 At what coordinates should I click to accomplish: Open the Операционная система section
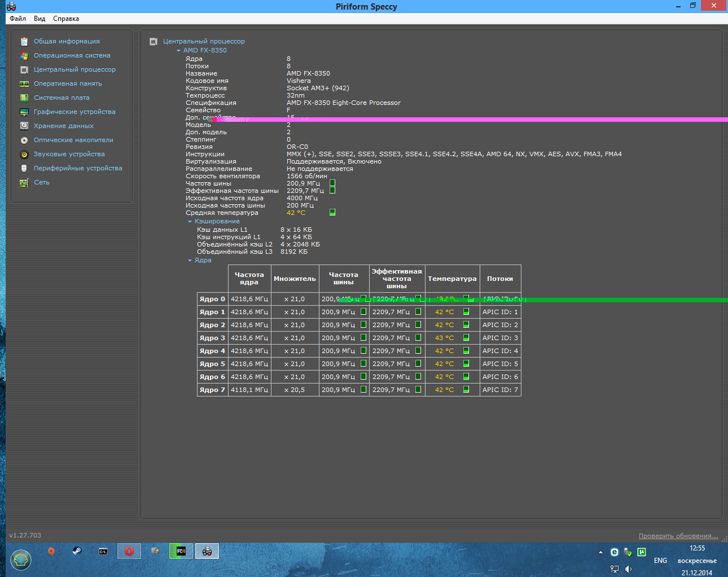pos(72,55)
